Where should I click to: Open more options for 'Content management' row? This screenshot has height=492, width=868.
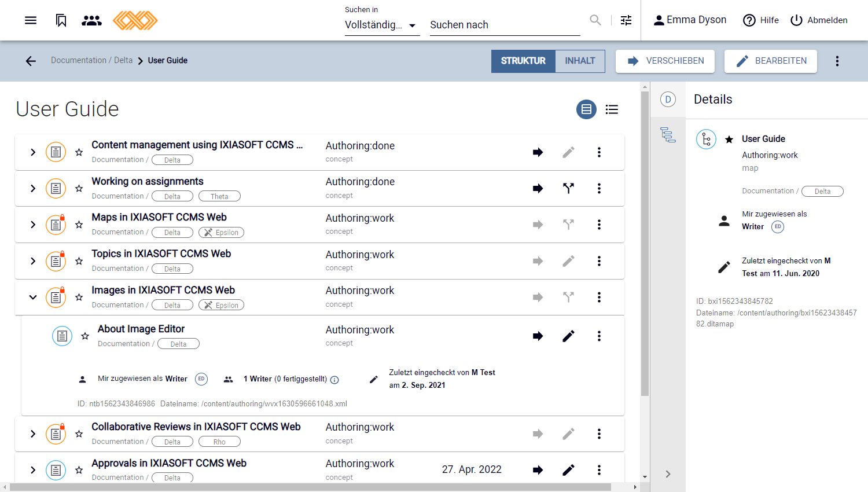(x=599, y=152)
